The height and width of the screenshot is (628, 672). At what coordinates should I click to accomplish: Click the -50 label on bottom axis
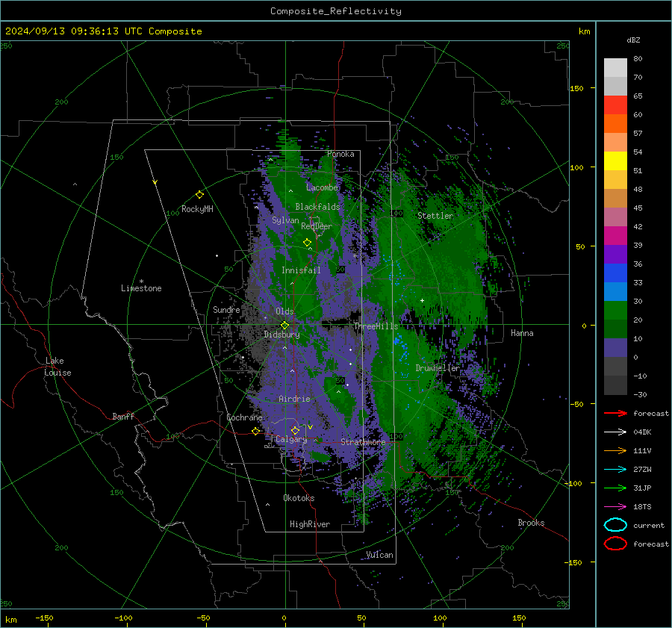click(x=203, y=618)
